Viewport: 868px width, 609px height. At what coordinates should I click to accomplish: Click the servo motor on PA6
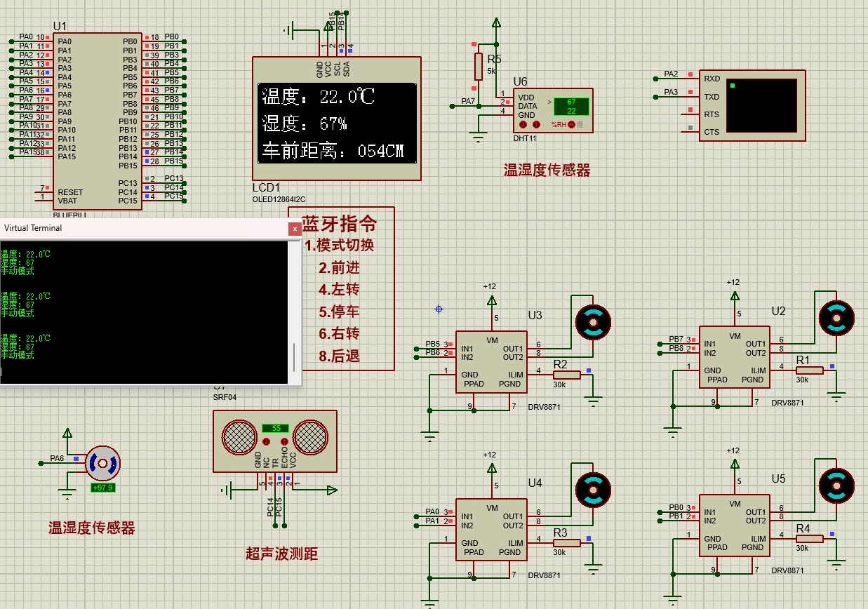coord(103,463)
